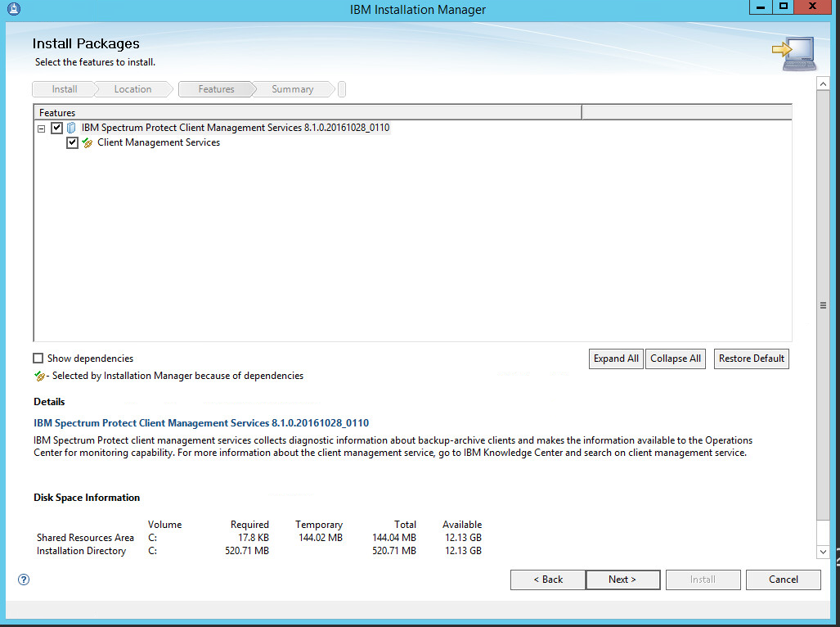Click the IBM Spectrum Protect package icon
This screenshot has height=627, width=840.
click(x=72, y=128)
